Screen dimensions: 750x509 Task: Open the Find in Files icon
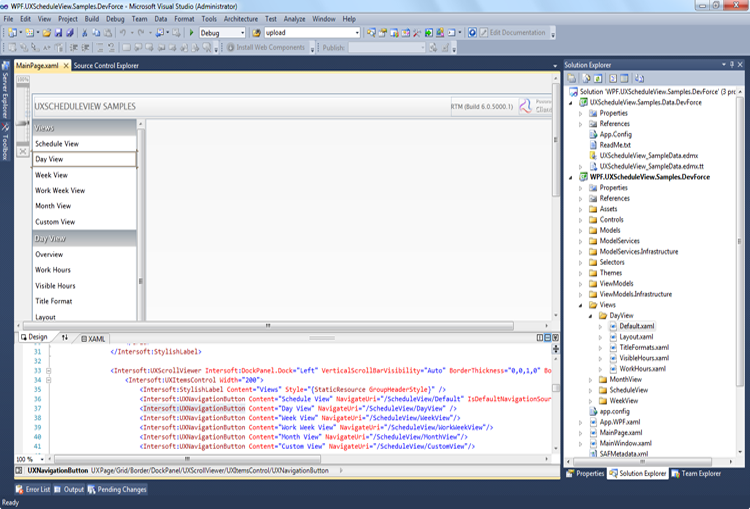click(256, 33)
